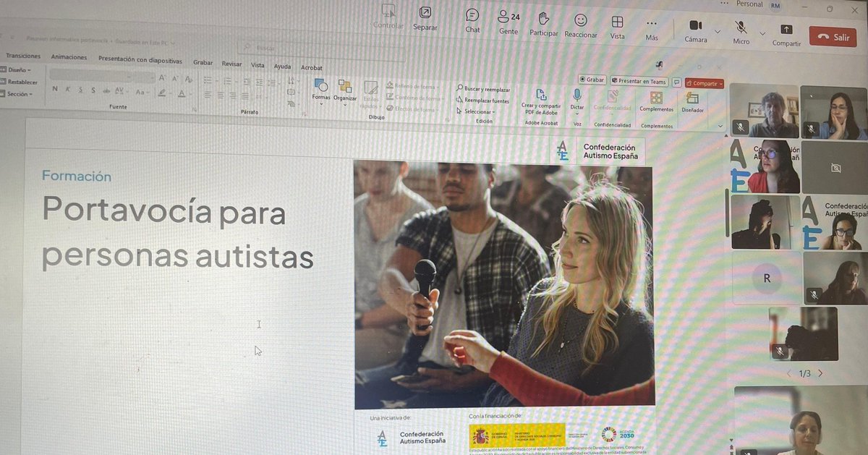Open the Aa change case dropdown

(142, 92)
